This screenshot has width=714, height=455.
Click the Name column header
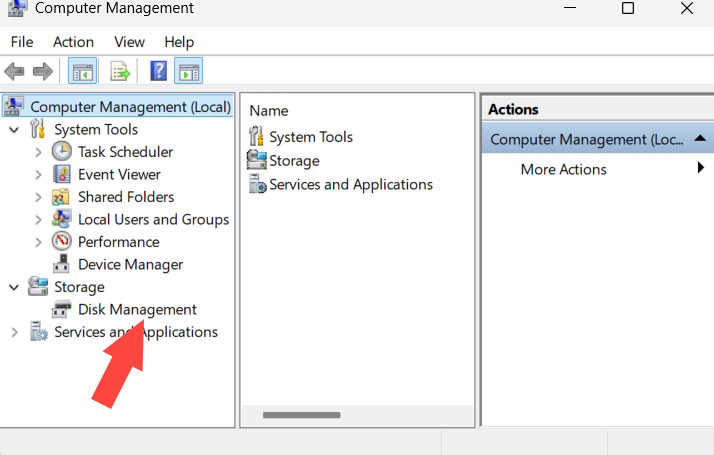pyautogui.click(x=269, y=111)
